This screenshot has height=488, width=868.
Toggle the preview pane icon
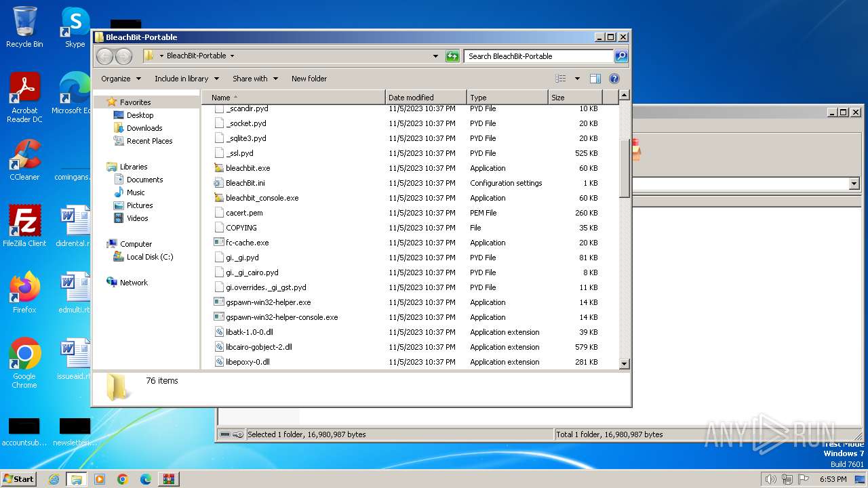pyautogui.click(x=595, y=79)
